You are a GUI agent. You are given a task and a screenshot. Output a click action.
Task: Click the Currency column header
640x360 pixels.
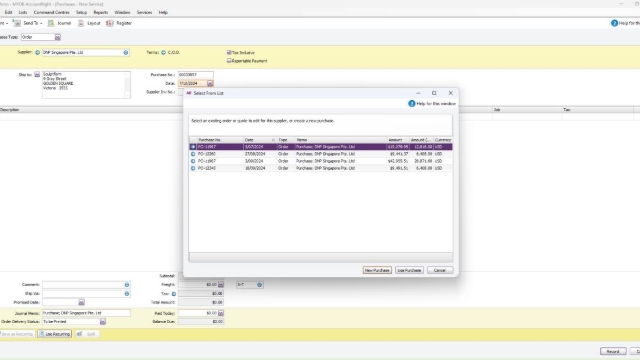coord(442,140)
